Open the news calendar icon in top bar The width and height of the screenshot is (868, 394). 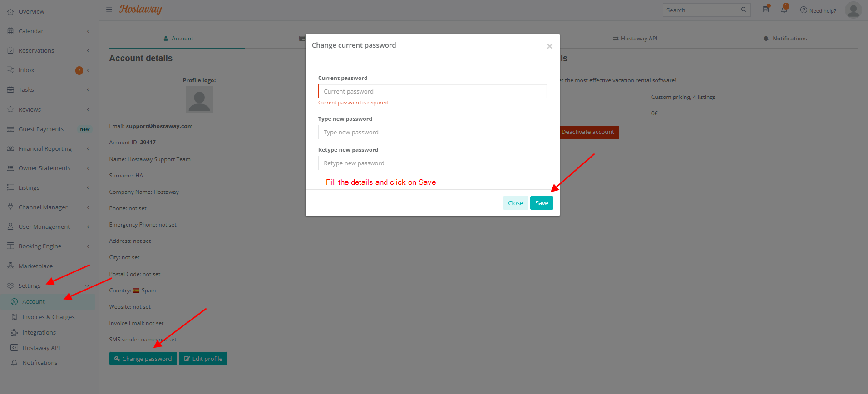(765, 9)
